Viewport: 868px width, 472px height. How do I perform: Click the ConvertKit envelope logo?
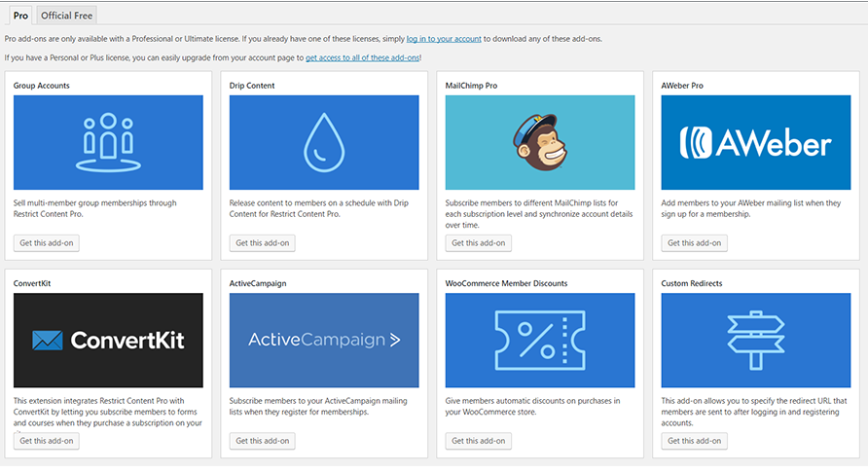pyautogui.click(x=49, y=340)
